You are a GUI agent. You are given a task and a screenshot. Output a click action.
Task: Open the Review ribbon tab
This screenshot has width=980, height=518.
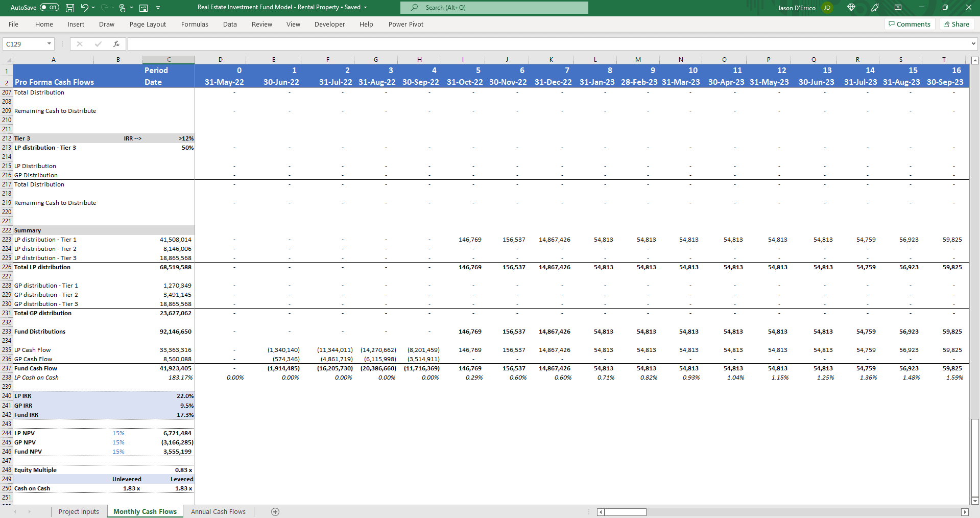point(262,24)
